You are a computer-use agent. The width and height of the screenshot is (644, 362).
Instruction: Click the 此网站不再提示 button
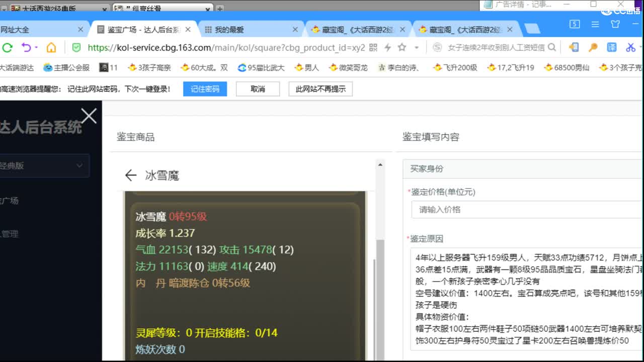tap(320, 89)
